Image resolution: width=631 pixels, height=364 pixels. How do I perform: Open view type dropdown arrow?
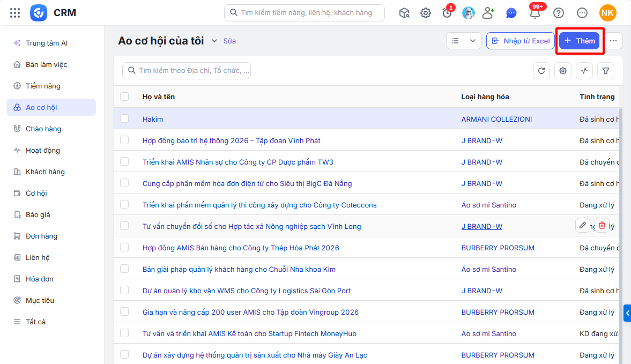473,41
